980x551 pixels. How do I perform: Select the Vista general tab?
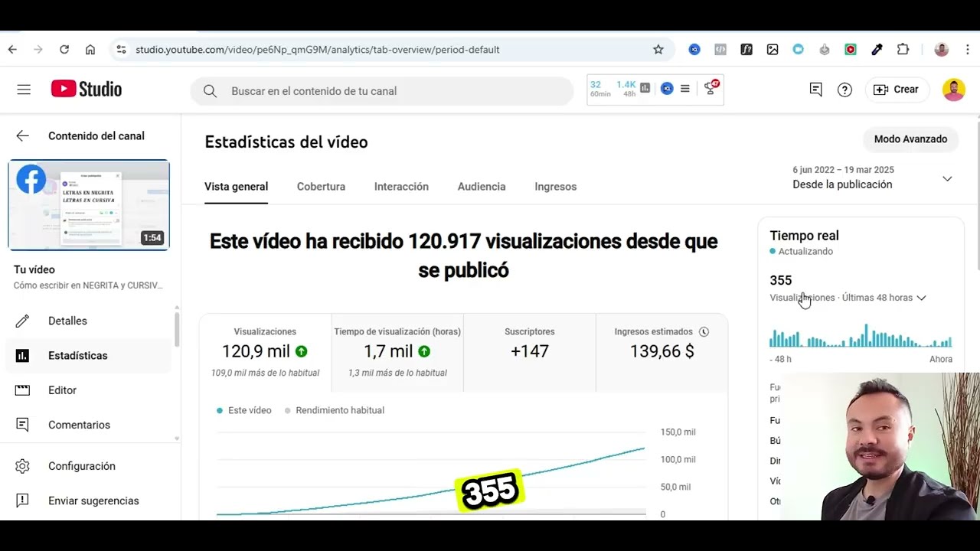[236, 187]
